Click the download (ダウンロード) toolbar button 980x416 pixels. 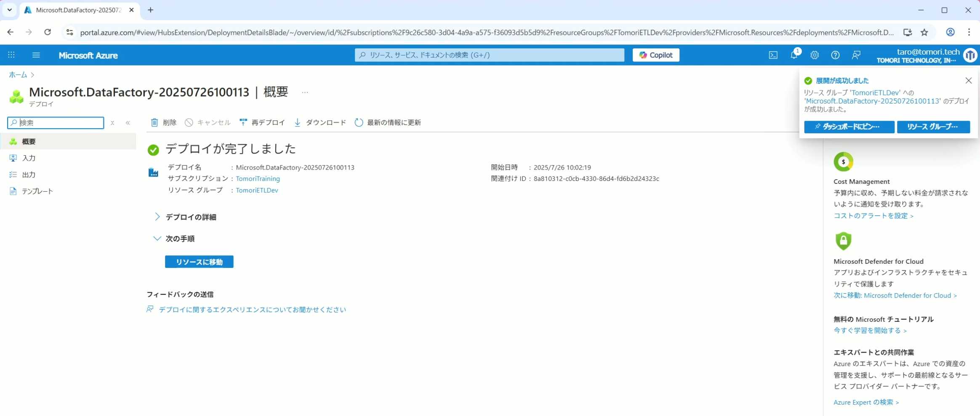(320, 122)
